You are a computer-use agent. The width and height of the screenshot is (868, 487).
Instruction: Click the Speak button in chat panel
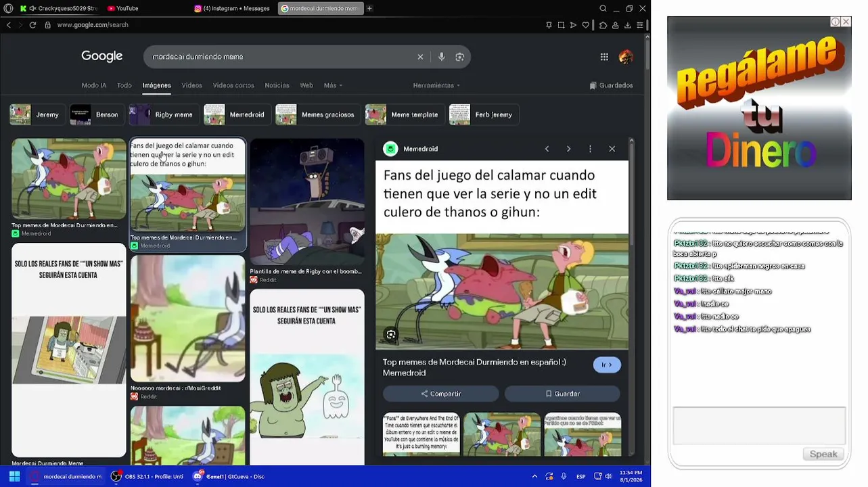(x=823, y=454)
